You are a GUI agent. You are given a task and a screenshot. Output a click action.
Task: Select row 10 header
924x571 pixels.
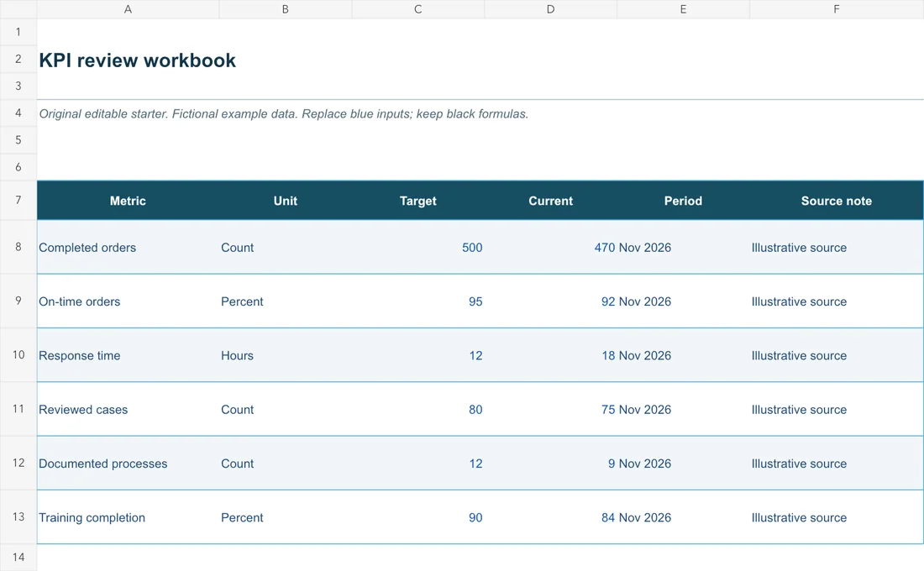18,354
